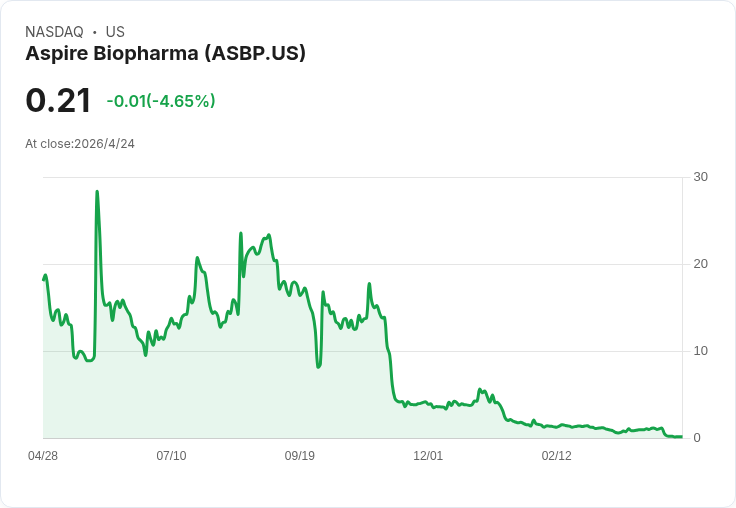Select the 07/10 date axis label

point(171,456)
